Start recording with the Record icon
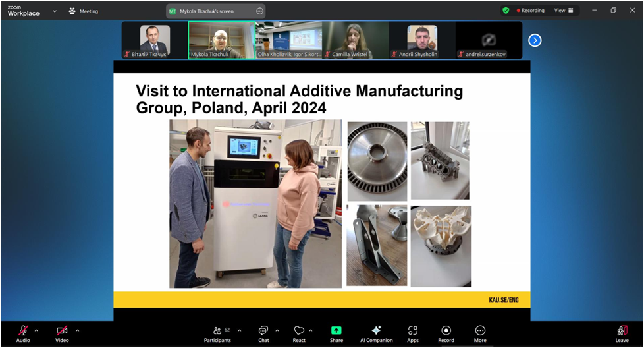The height and width of the screenshot is (348, 644). tap(446, 331)
